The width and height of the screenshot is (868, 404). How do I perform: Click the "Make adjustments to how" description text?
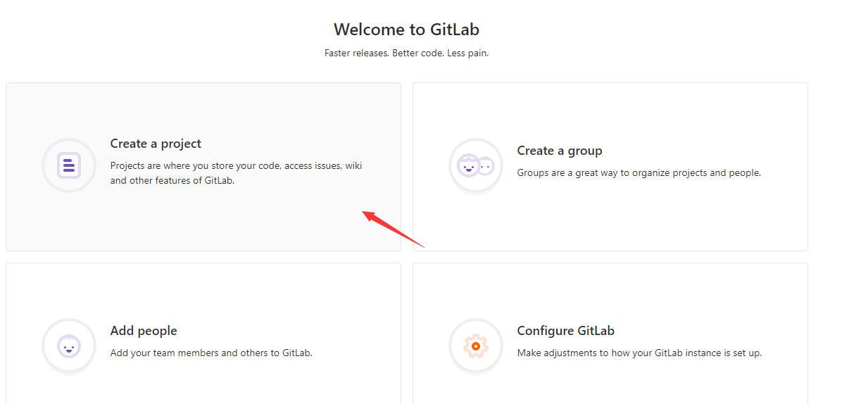coord(639,353)
